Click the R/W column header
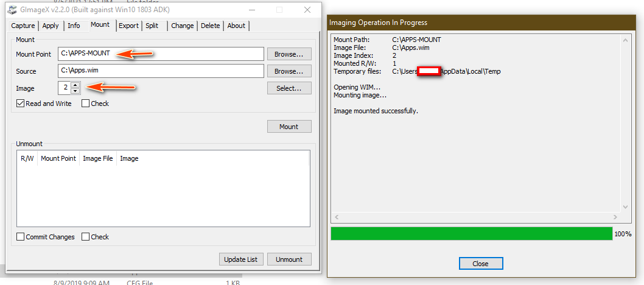Screen dimensions: 644x285 [x=27, y=158]
